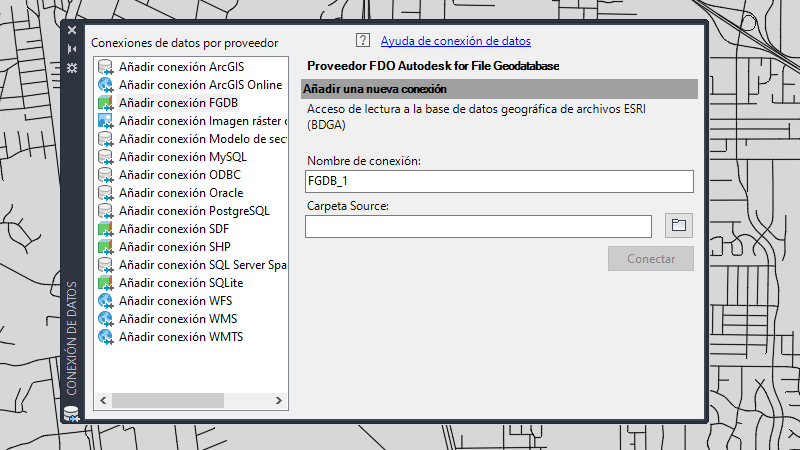800x450 pixels.
Task: Click the Carpeta Source input field
Action: (478, 226)
